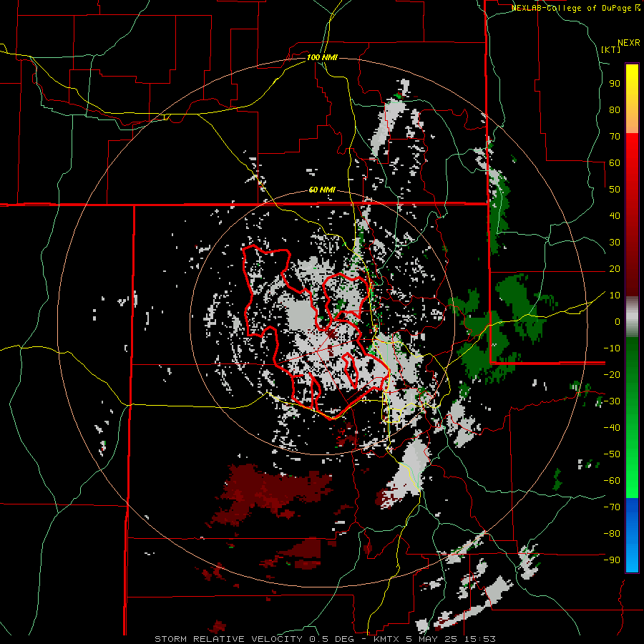Click the Storm Relative Velocity caption at bottom
The width and height of the screenshot is (644, 644).
(x=325, y=639)
